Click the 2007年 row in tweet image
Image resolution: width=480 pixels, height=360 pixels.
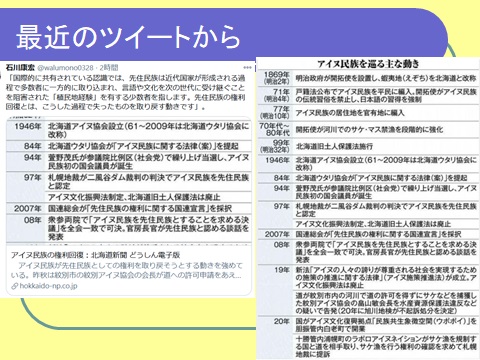[x=129, y=209]
